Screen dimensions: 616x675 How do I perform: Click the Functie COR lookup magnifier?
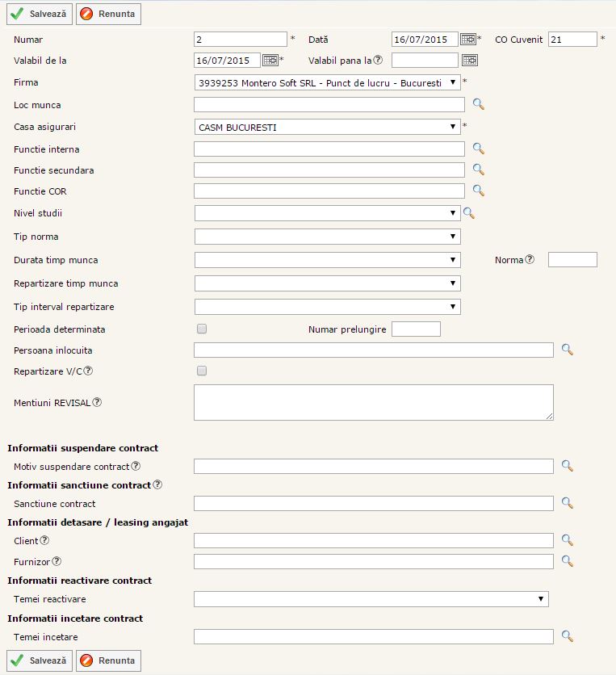478,191
